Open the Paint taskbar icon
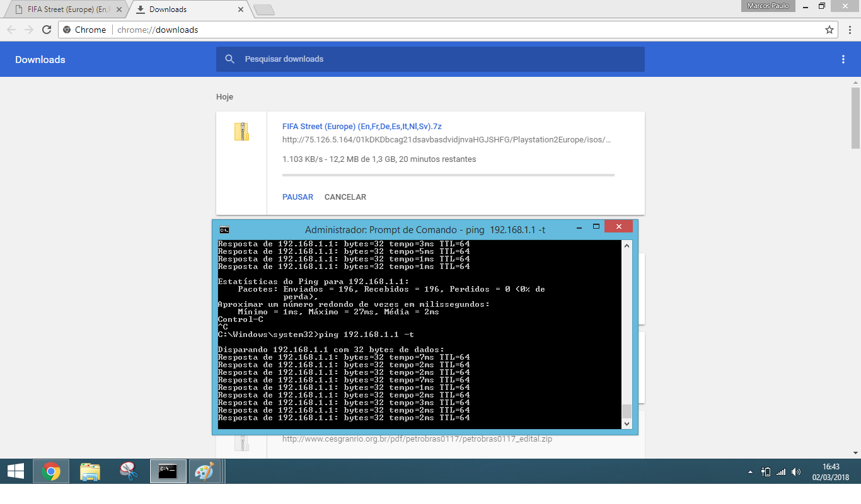 click(204, 471)
